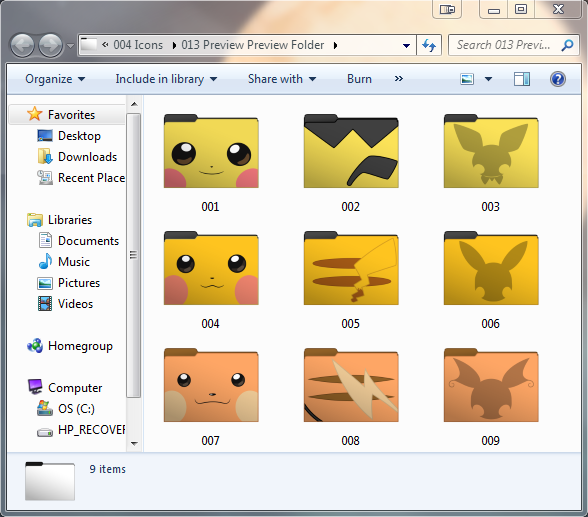Select Computer in navigation pane
Screen dimensions: 588x517
pyautogui.click(x=75, y=388)
